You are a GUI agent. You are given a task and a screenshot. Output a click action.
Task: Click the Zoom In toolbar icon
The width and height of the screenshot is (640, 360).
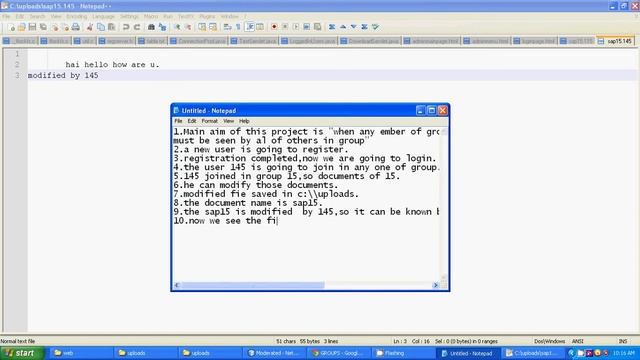[x=177, y=27]
